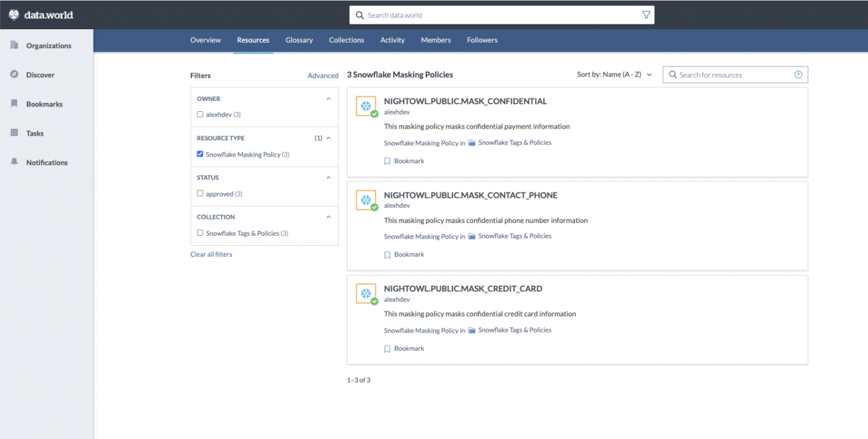
Task: Click collection folder icon in MASK_CREDIT_CARD card
Action: [x=472, y=331]
